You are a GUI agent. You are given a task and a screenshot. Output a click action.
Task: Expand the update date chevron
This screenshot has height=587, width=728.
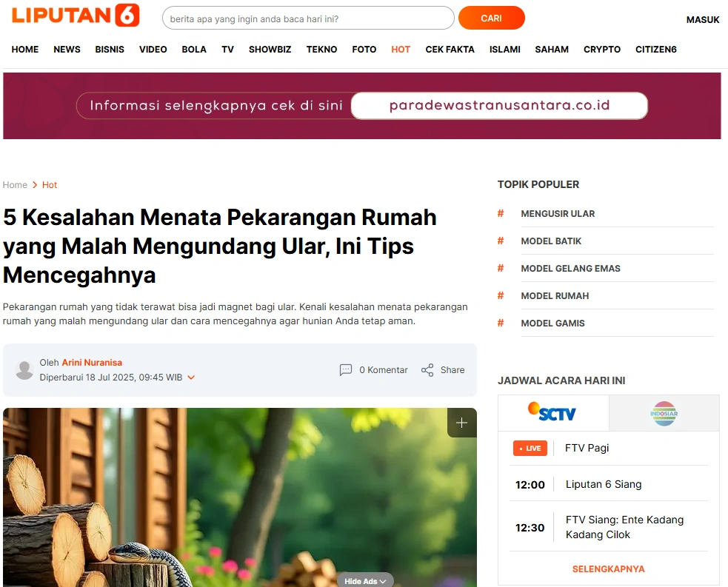tap(191, 378)
